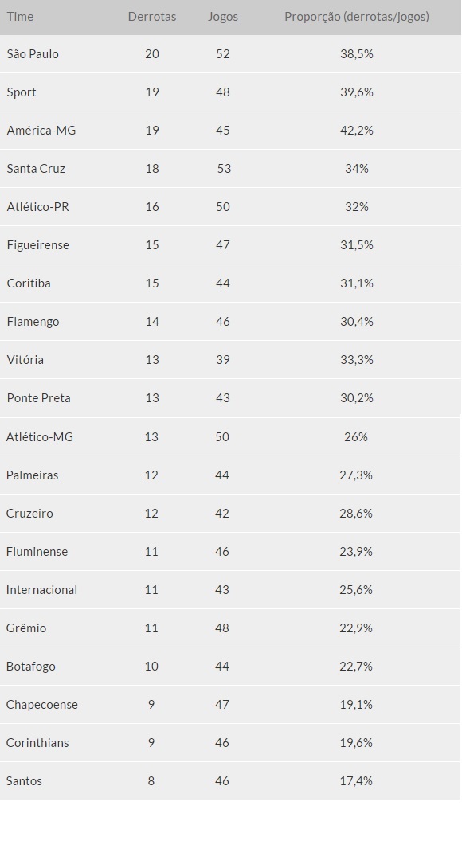Click the Atlético-PR team cell
The height and width of the screenshot is (868, 462).
pos(38,206)
